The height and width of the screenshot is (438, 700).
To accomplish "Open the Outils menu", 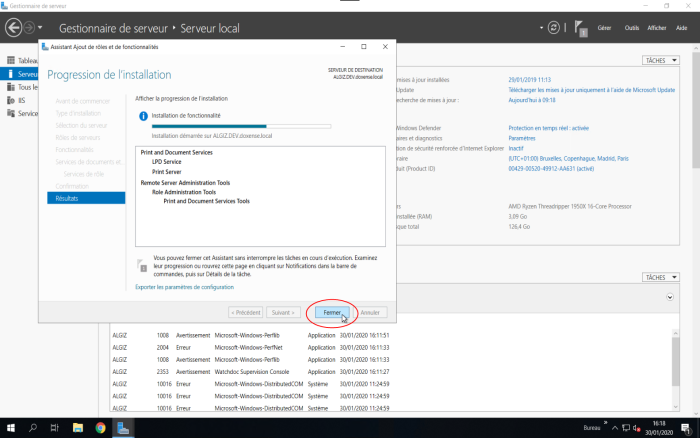I will click(631, 29).
